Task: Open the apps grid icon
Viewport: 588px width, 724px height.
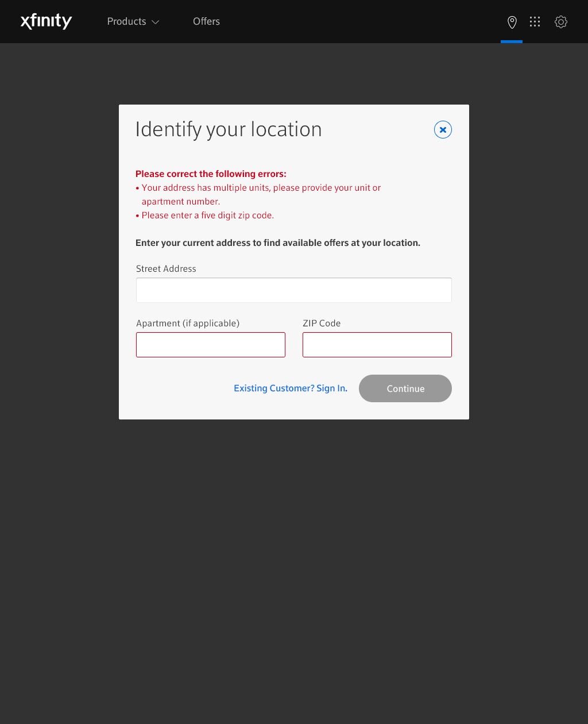Action: 535,22
